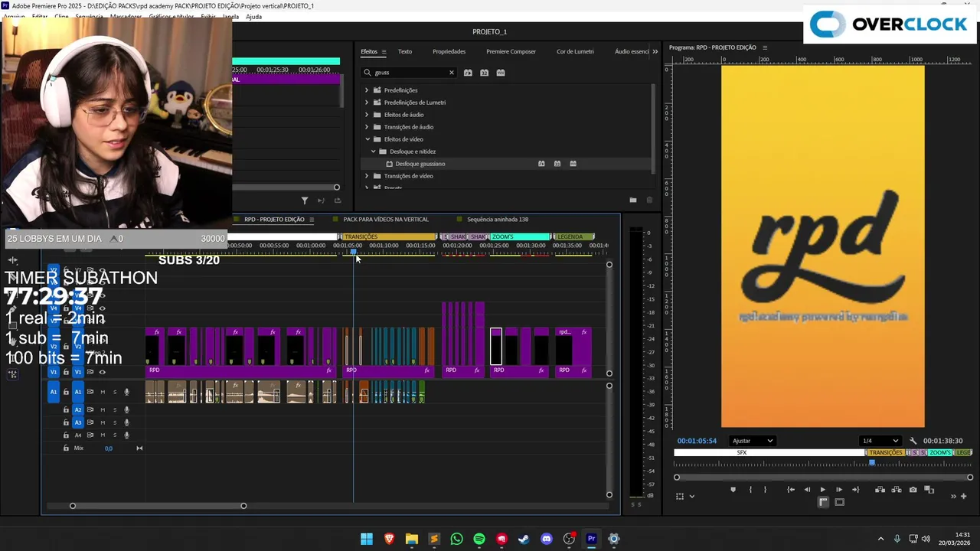Click the Lift button in Program monitor
The height and width of the screenshot is (551, 980).
click(x=880, y=490)
